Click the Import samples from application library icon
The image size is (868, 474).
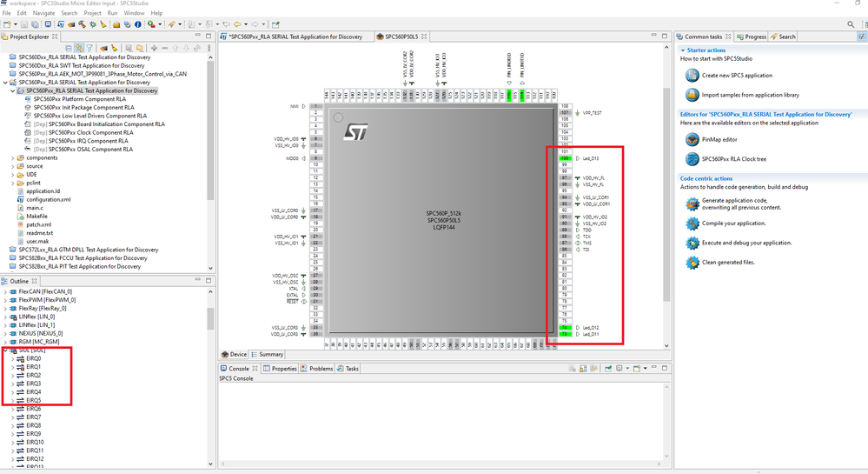point(692,95)
